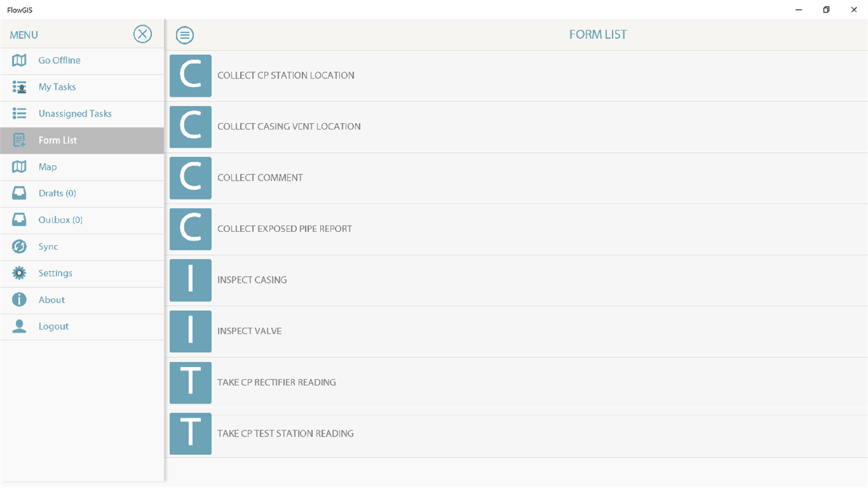Viewport: 868px width, 488px height.
Task: Open Outbox (0) from the menu
Action: [82, 221]
